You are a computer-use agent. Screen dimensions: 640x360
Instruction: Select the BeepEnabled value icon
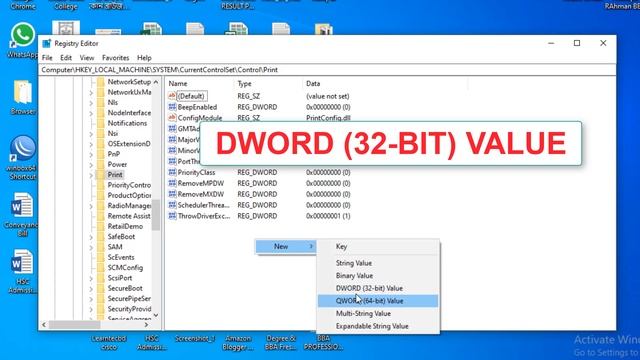(x=172, y=107)
